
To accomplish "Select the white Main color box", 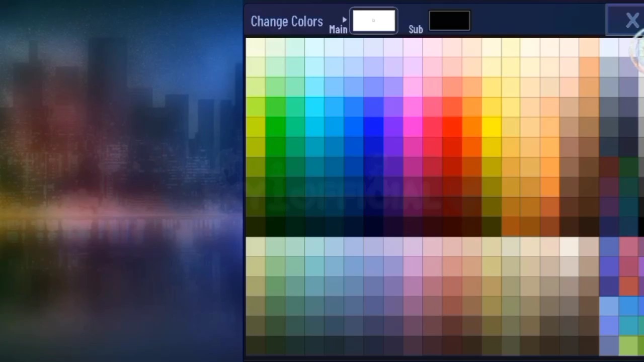I will coord(374,21).
